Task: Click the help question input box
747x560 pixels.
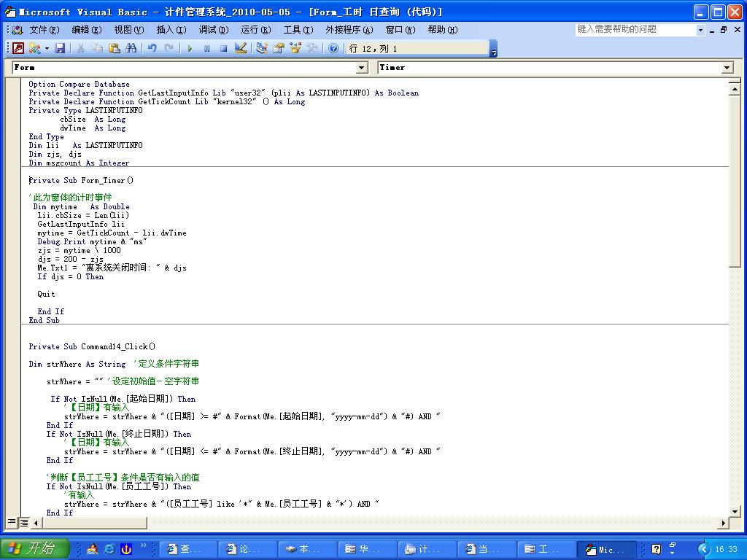Action: coord(635,29)
